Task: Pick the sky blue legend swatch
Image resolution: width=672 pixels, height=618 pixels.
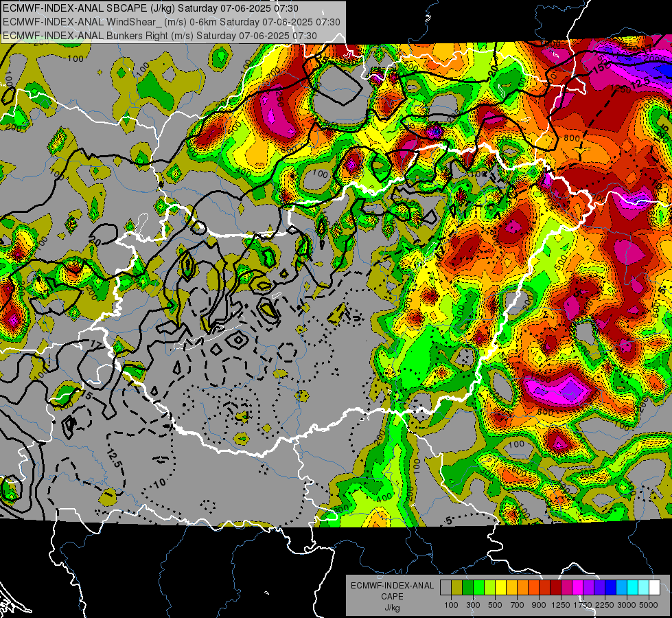Action: [621, 588]
